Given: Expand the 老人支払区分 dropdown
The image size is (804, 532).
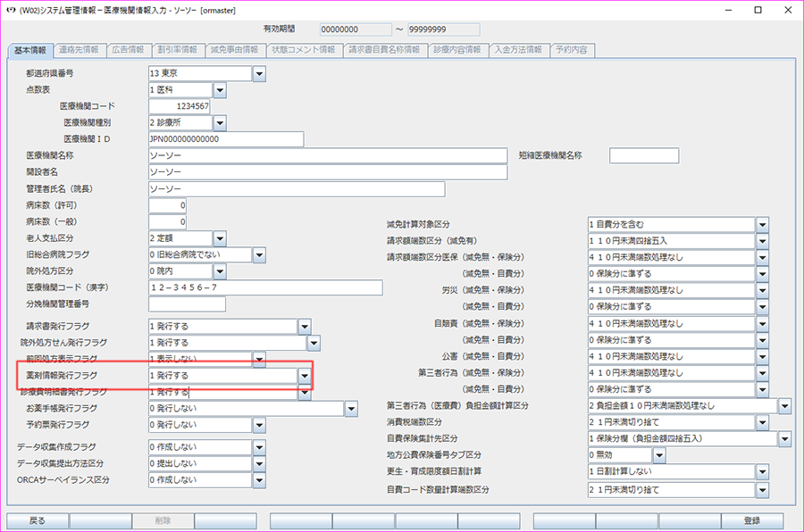Looking at the screenshot, I should (x=219, y=238).
